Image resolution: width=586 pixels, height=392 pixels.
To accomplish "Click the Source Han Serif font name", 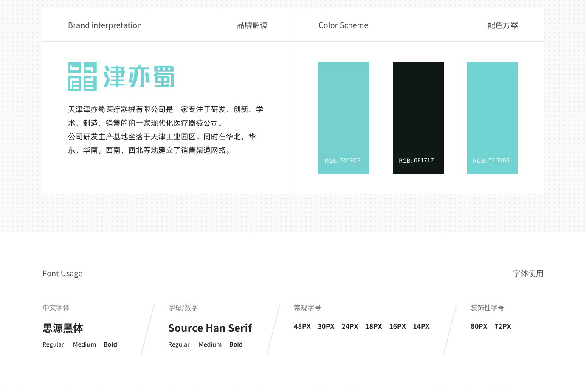I will click(210, 328).
